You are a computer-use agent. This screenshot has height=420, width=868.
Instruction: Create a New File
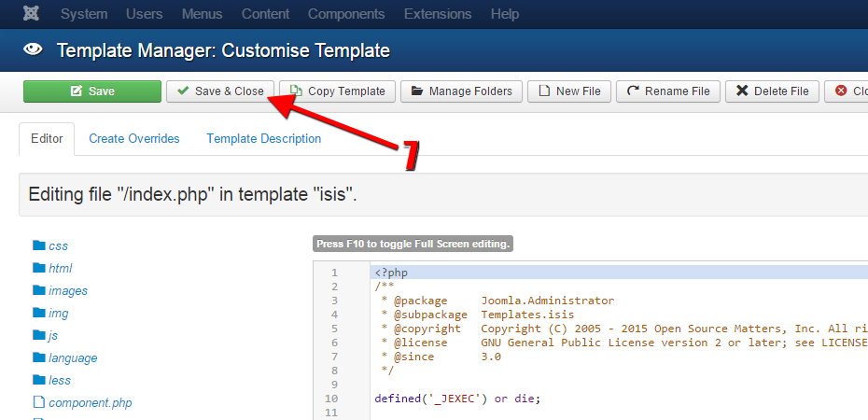tap(569, 91)
